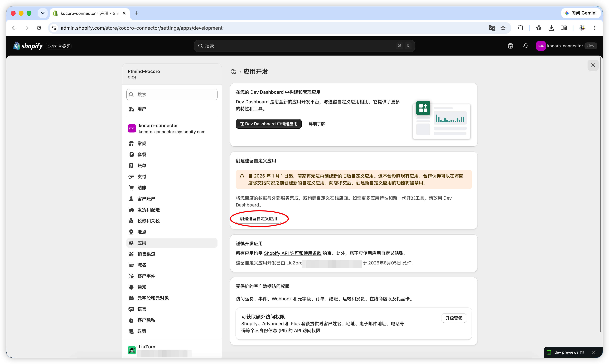Open 域名 domains settings
The width and height of the screenshot is (609, 364).
point(172,265)
